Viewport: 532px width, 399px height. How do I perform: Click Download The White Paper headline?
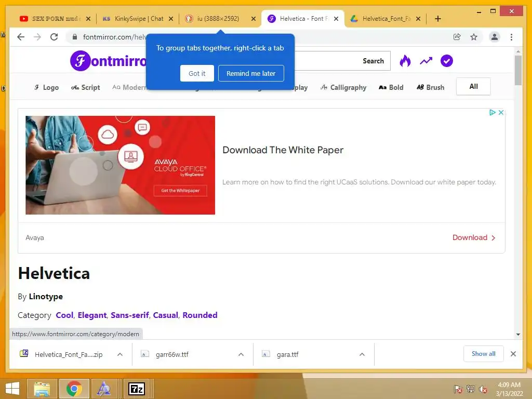tap(283, 150)
